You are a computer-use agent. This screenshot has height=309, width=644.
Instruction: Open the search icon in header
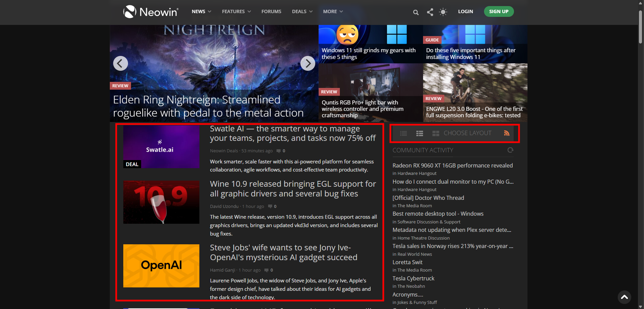pos(416,12)
